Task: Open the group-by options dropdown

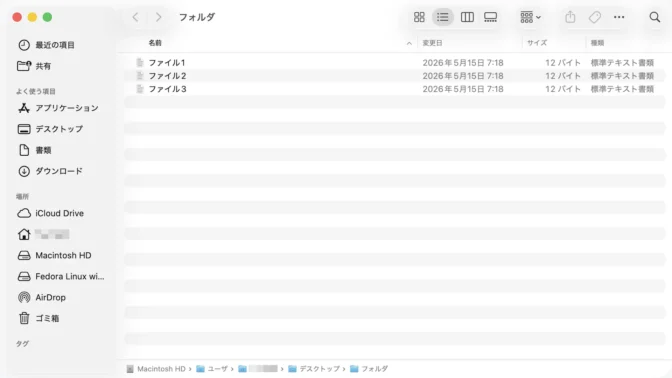Action: (530, 17)
